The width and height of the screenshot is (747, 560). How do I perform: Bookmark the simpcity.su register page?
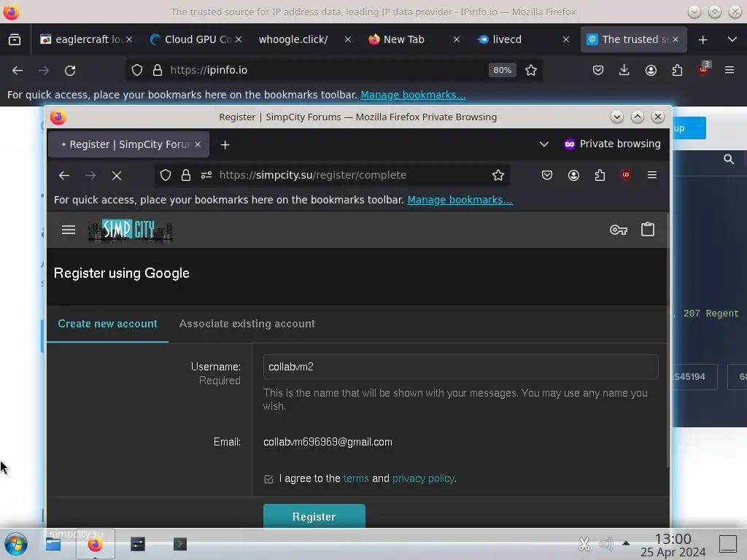498,175
